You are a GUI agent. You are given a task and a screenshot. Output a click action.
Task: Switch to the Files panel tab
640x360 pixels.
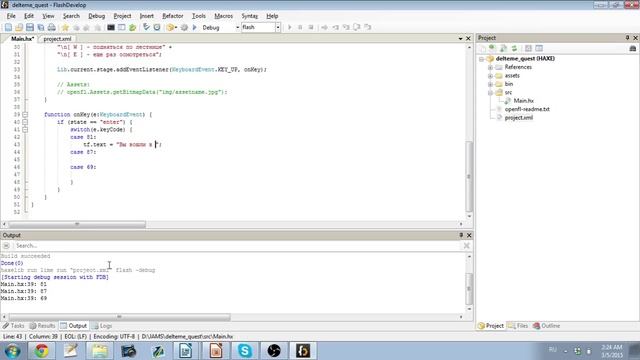coord(518,326)
